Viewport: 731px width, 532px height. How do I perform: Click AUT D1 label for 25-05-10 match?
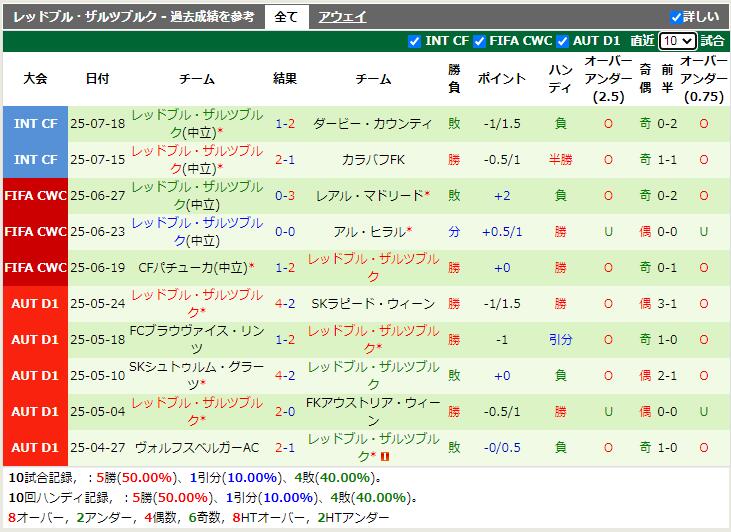[x=35, y=375]
